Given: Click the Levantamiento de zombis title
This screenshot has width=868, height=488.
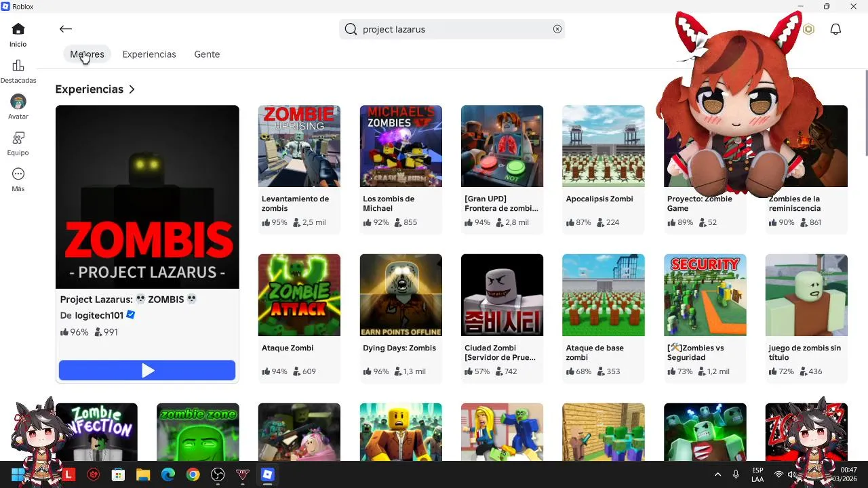Looking at the screenshot, I should (x=295, y=203).
